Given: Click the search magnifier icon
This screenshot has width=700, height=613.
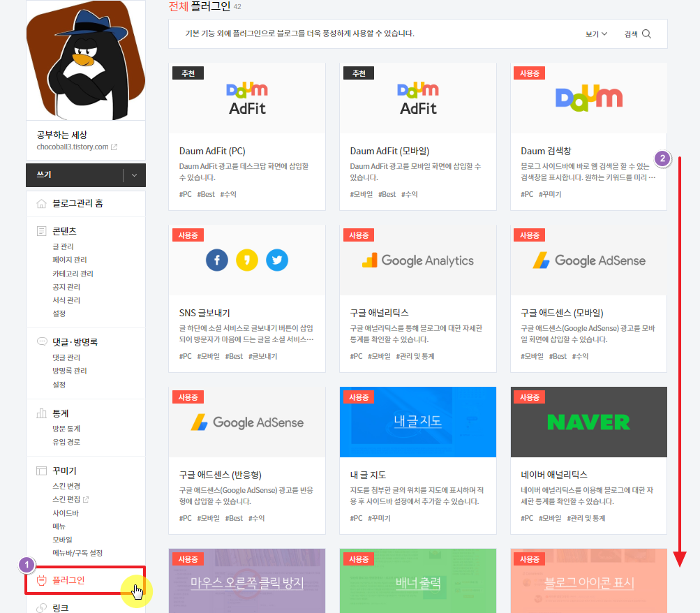Looking at the screenshot, I should [646, 34].
